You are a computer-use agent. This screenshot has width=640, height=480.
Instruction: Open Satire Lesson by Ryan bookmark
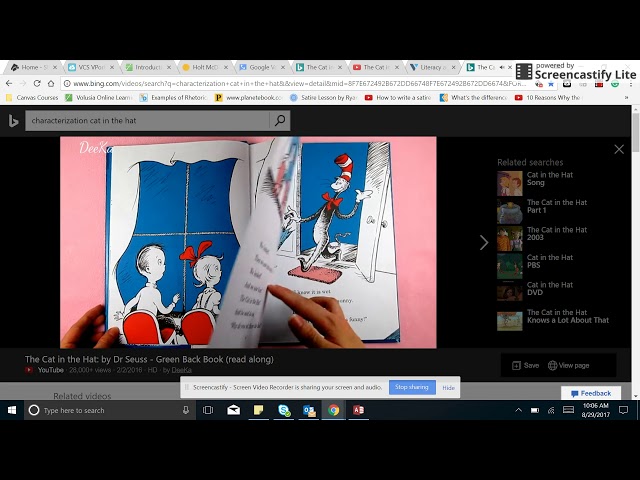coord(324,98)
